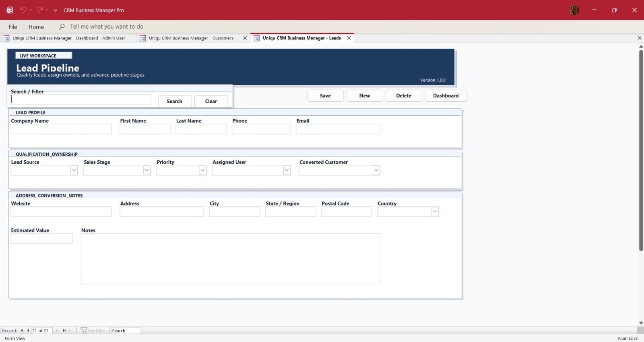The image size is (644, 342).
Task: Expand the Lead Source dropdown
Action: 74,170
